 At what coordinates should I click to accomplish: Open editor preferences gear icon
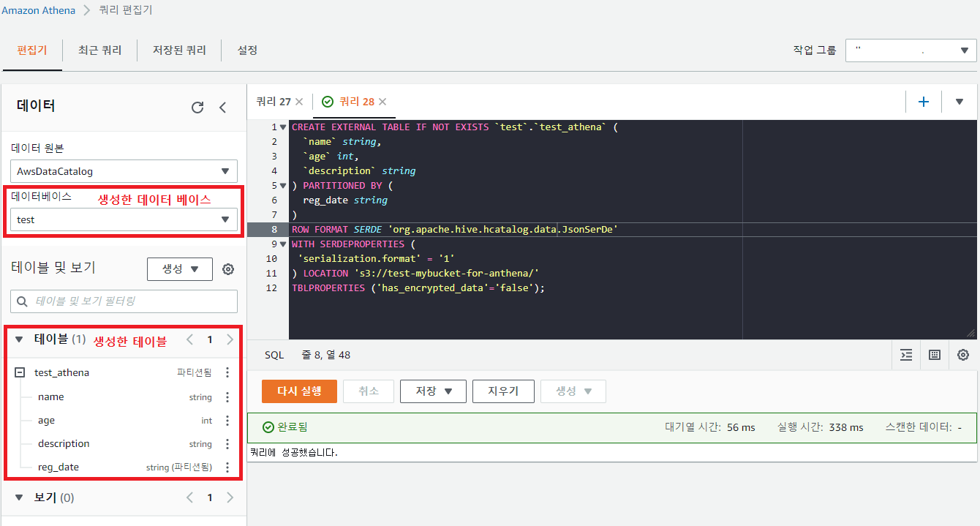click(963, 355)
